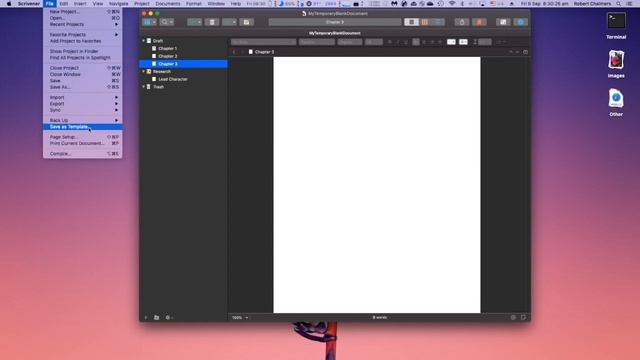640x360 pixels.
Task: Click the Trash icon in binder
Action: (x=149, y=87)
